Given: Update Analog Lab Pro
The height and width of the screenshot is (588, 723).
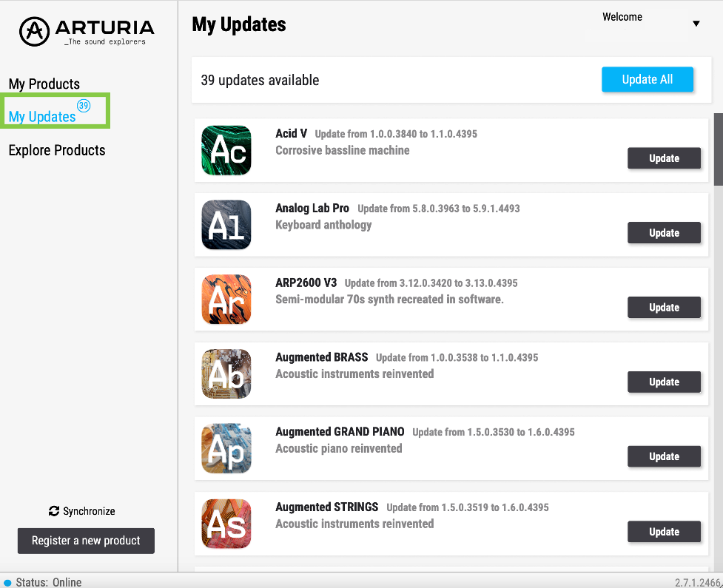Looking at the screenshot, I should 664,233.
